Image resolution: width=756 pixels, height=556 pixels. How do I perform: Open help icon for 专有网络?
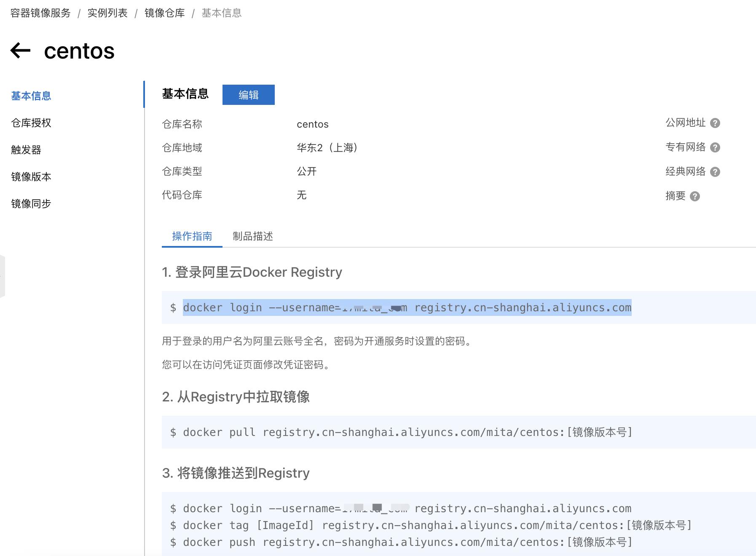[x=715, y=147]
